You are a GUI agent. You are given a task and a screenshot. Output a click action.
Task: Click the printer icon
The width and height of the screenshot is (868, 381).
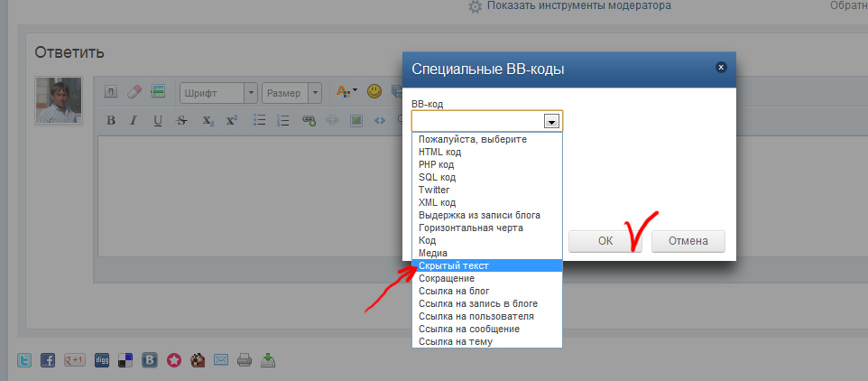[244, 360]
